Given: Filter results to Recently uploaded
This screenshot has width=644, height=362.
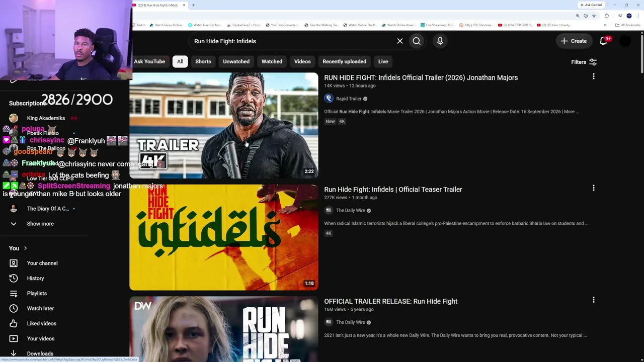Looking at the screenshot, I should coord(344,61).
